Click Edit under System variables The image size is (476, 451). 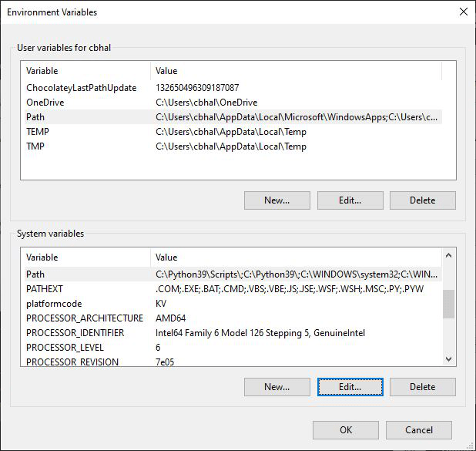tap(350, 386)
